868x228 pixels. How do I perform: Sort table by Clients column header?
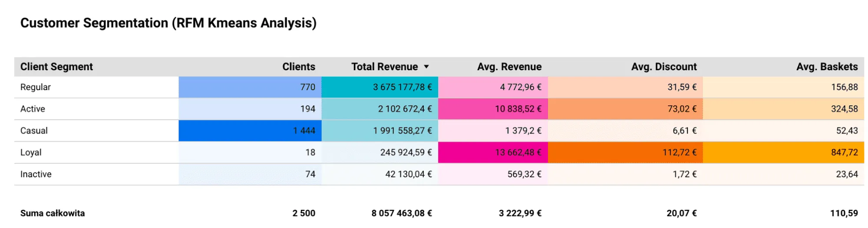coord(298,67)
